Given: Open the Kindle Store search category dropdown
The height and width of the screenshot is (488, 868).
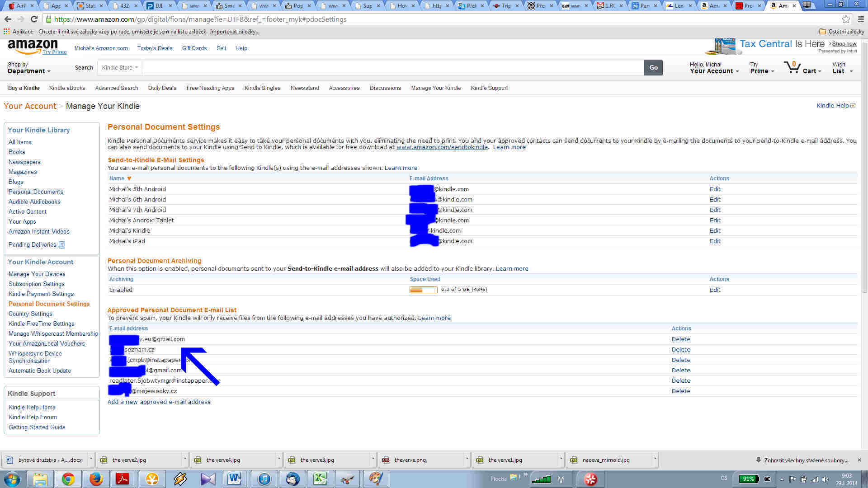Looking at the screenshot, I should click(120, 68).
